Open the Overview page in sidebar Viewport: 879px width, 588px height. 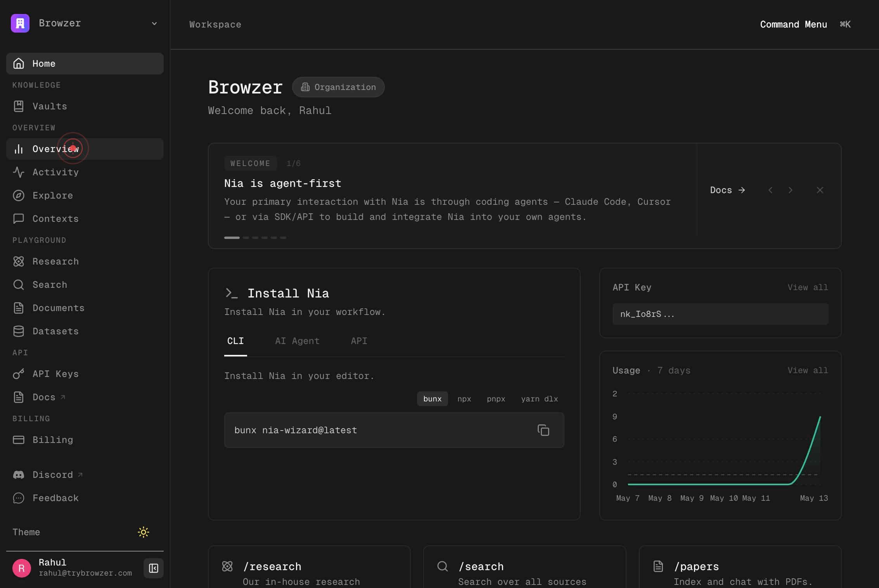point(85,149)
